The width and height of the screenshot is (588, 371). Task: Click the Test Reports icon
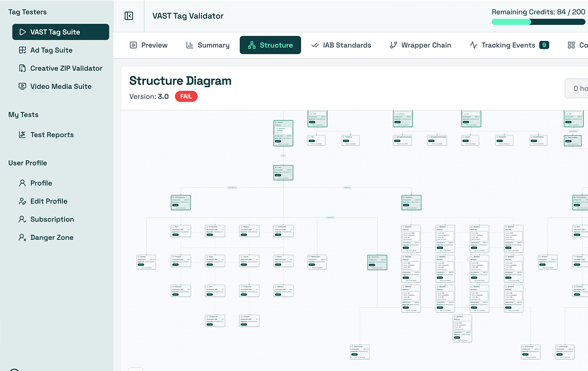[23, 135]
